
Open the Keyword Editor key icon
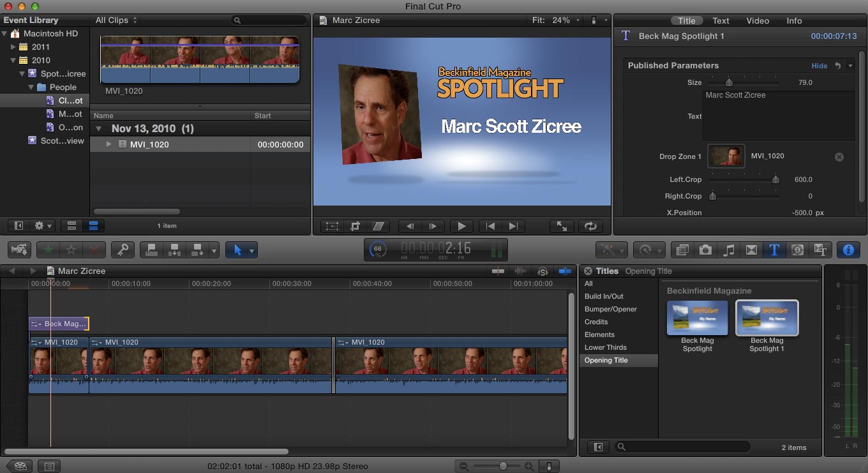click(123, 250)
